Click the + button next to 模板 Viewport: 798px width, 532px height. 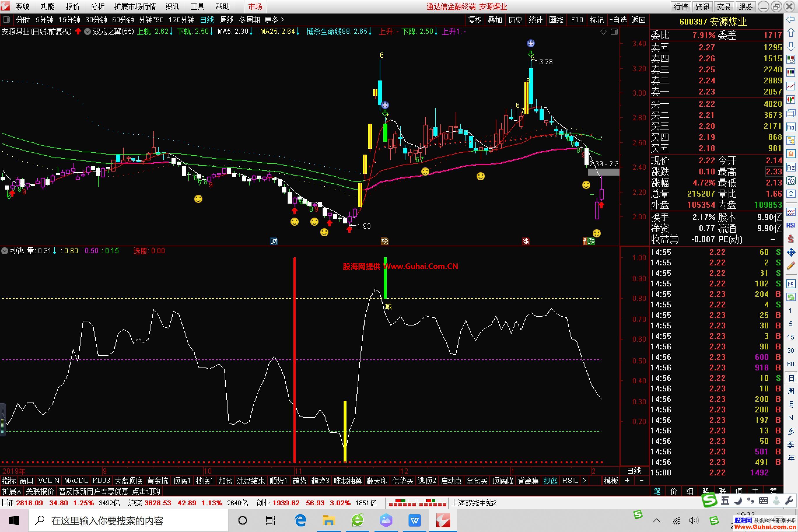point(627,480)
